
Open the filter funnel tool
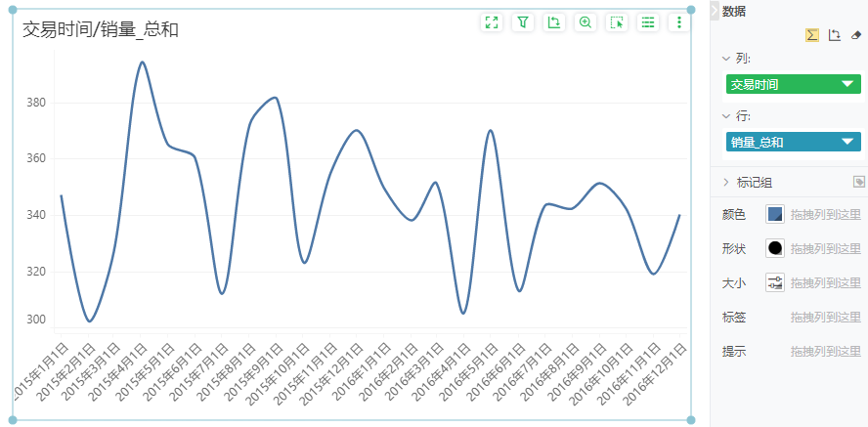[523, 22]
